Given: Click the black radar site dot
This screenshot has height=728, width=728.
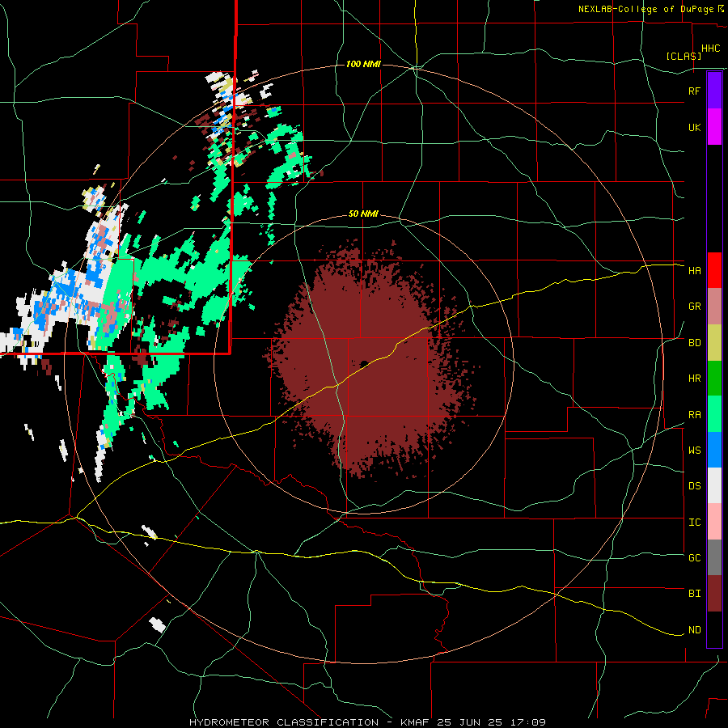Looking at the screenshot, I should (364, 363).
